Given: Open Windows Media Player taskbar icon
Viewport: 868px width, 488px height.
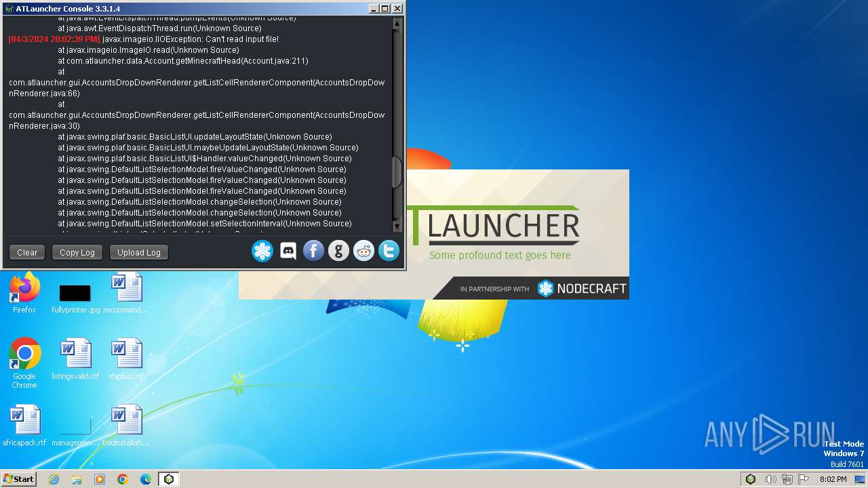Looking at the screenshot, I should [x=100, y=479].
